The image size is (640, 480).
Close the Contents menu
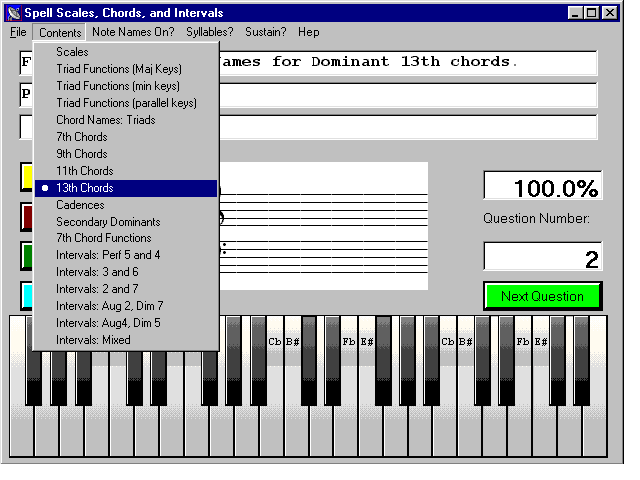point(60,33)
